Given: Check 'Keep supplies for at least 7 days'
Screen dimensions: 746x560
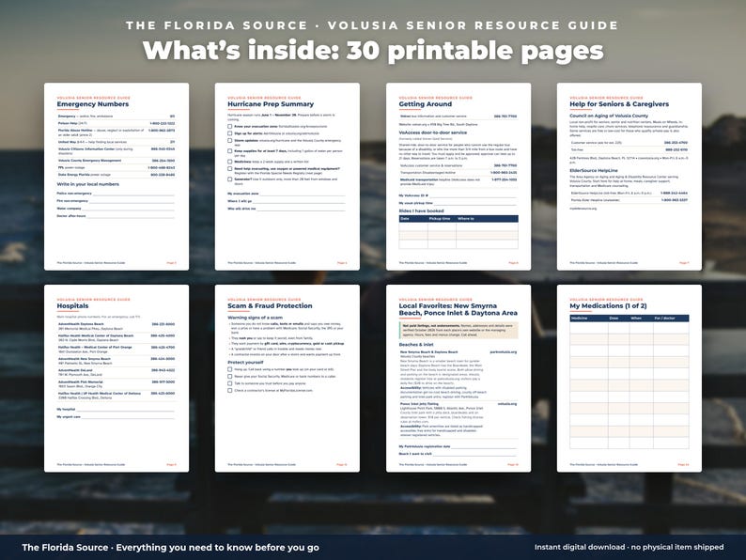Looking at the screenshot, I should (x=230, y=151).
